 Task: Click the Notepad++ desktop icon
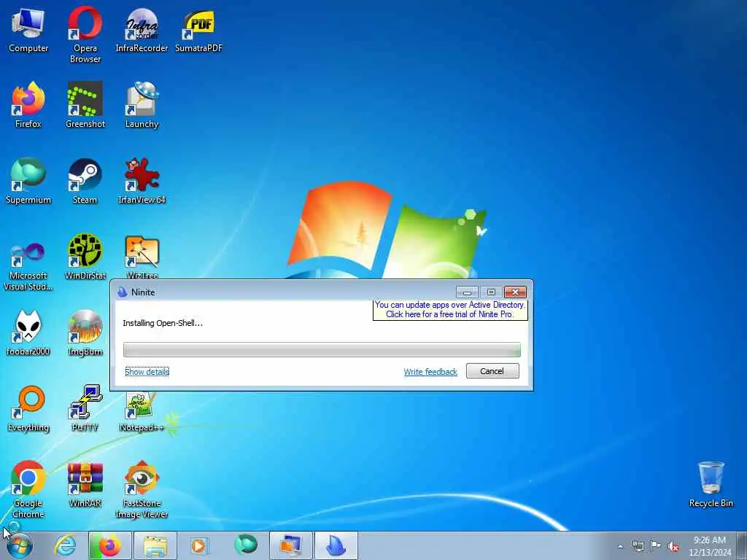142,413
